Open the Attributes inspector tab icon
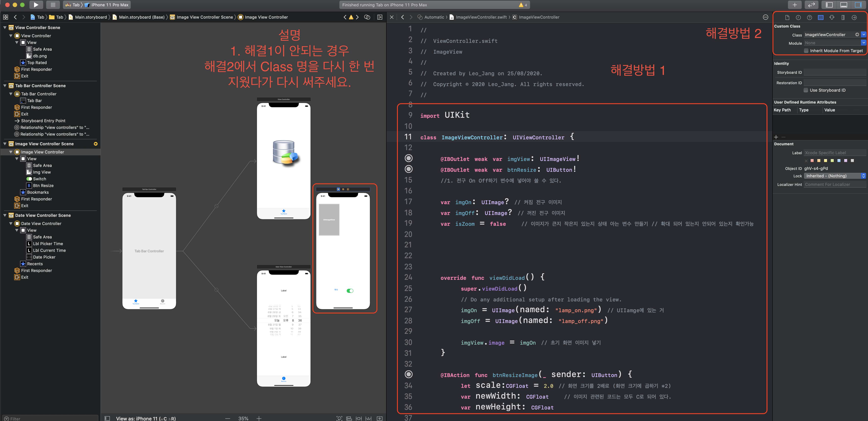The width and height of the screenshot is (868, 421). pos(832,18)
